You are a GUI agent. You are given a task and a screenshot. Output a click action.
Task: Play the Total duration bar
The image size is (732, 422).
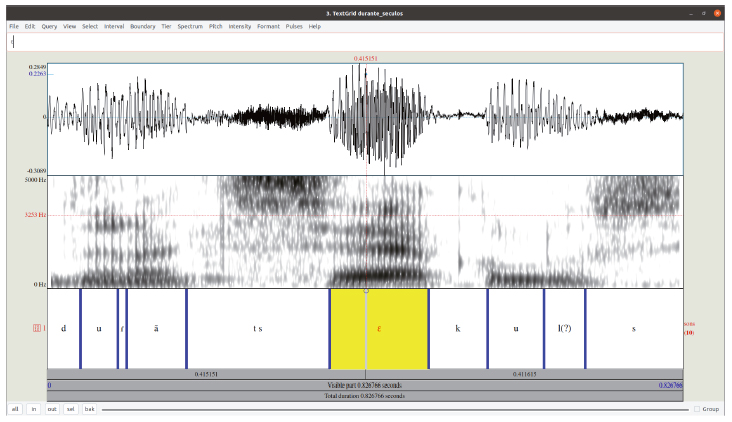click(366, 395)
